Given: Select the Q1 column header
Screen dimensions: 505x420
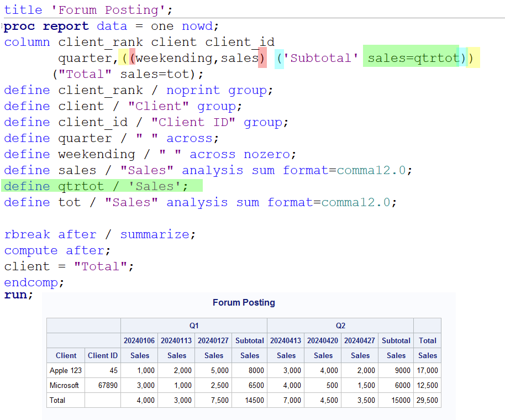Looking at the screenshot, I should click(193, 326).
